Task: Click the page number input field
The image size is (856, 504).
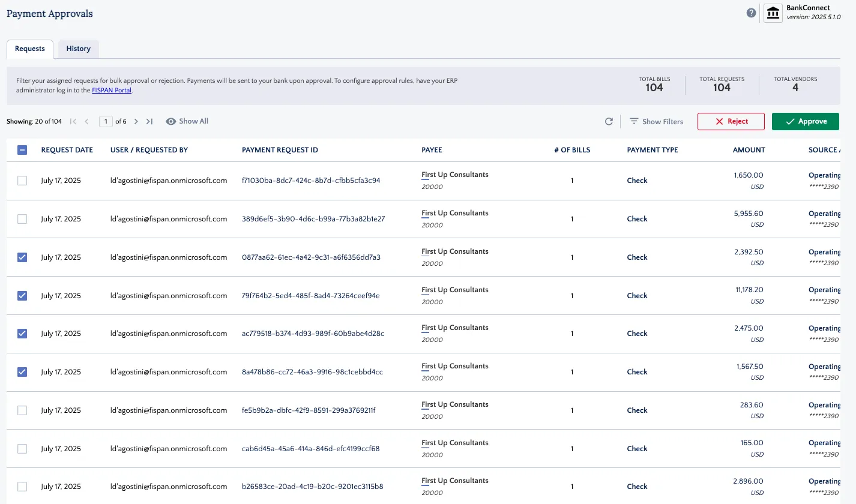Action: pyautogui.click(x=106, y=121)
